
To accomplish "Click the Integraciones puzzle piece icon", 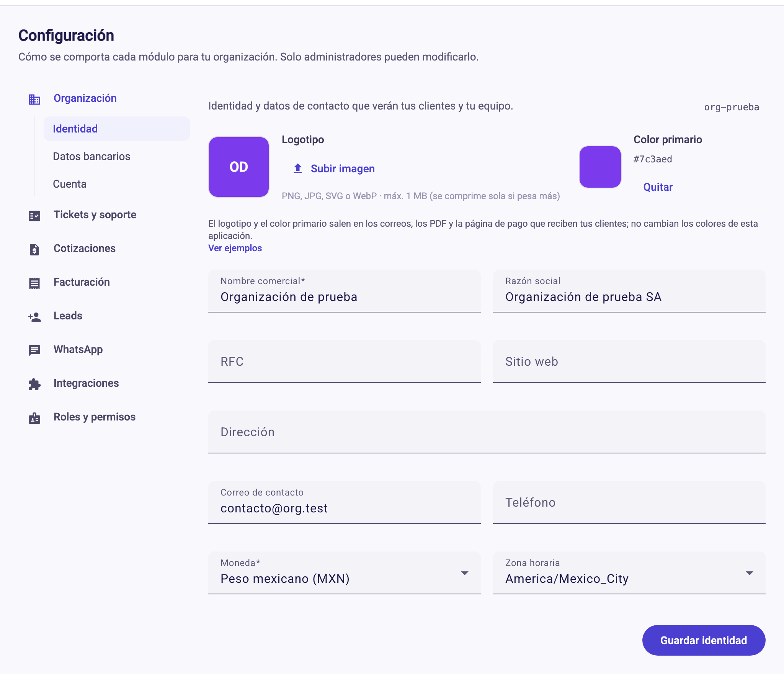I will (x=34, y=384).
